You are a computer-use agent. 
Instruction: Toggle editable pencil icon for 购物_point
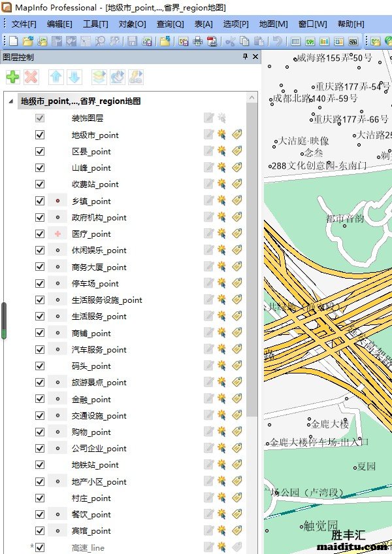point(209,432)
